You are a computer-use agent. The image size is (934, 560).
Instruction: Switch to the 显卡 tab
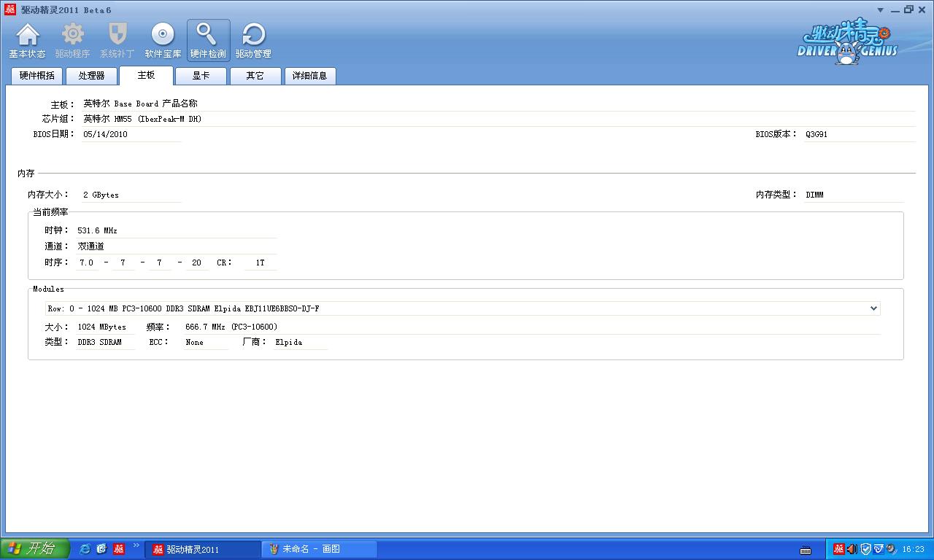[x=201, y=76]
